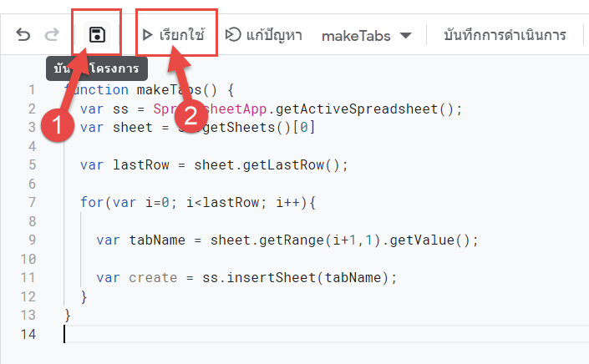
Task: Click the getSheets()[0] expression on line 3
Action: pos(259,127)
